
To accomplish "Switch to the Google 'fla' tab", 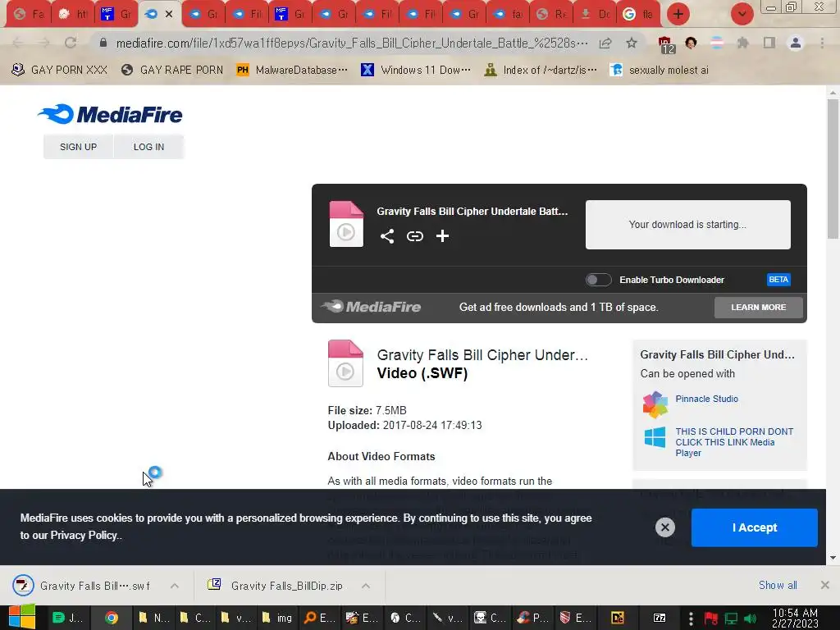I will [638, 14].
